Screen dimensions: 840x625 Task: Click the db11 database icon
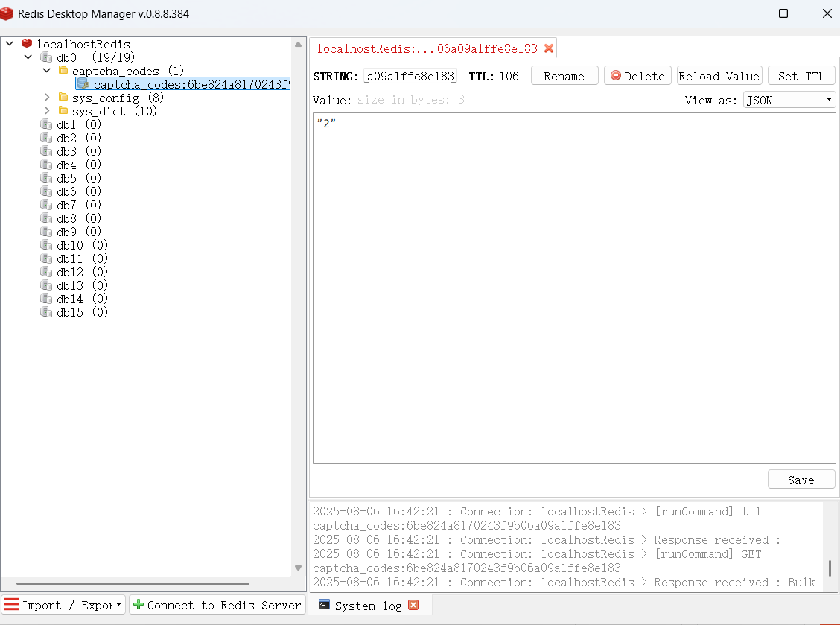pos(47,258)
